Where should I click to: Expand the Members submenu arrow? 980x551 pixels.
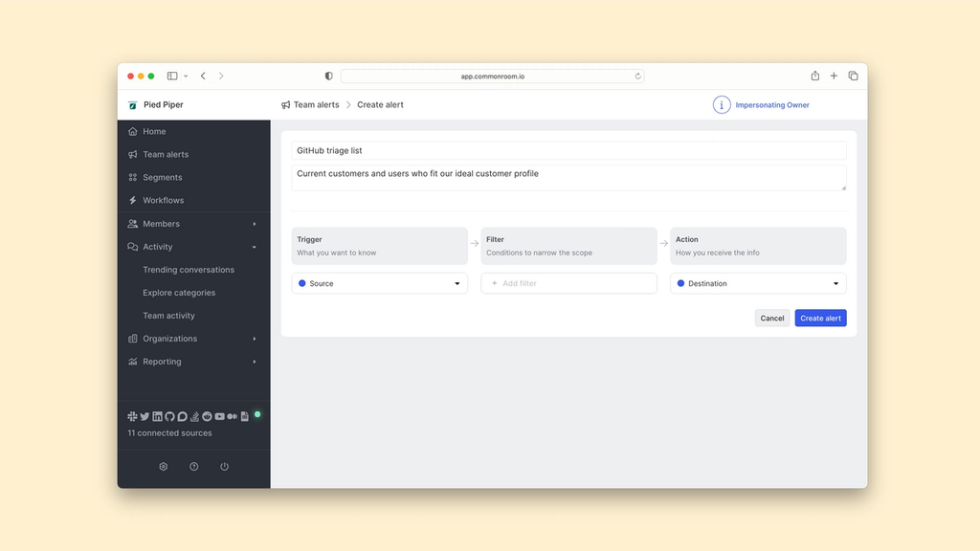click(255, 224)
